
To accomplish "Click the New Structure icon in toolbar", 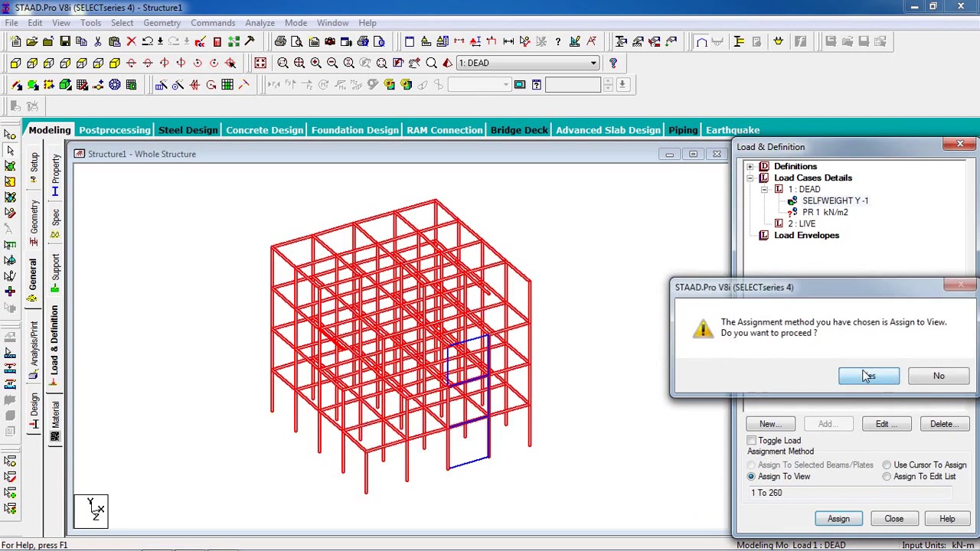I will click(x=15, y=41).
